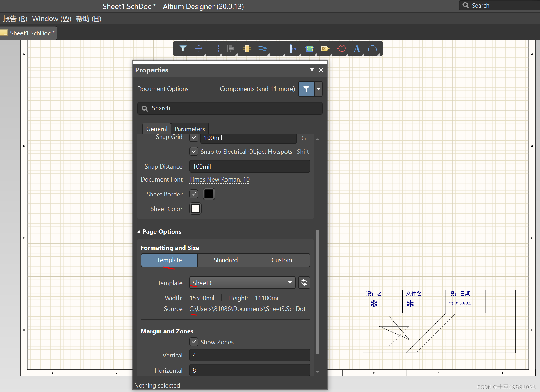
Task: Click the selection filter icon in the active bar
Action: (x=183, y=49)
